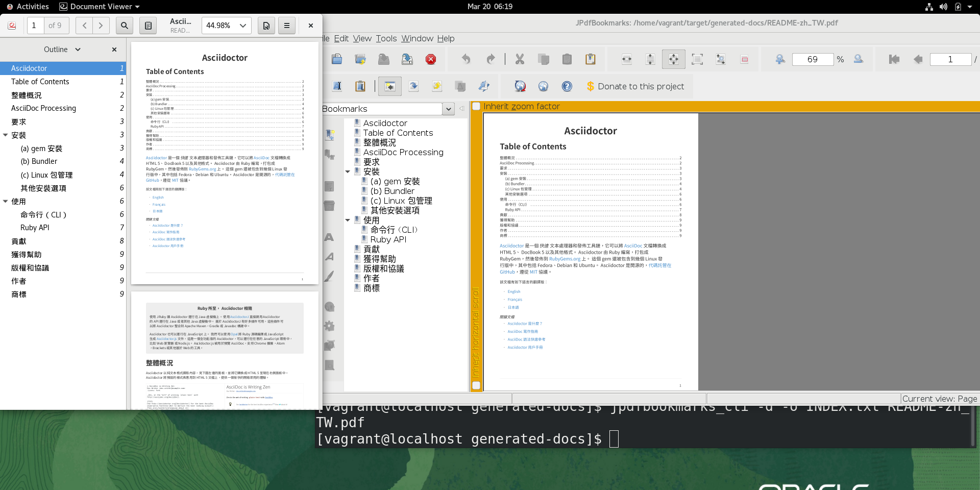Viewport: 980px width, 490px height.
Task: Click the page number field in Document Viewer
Action: click(35, 26)
